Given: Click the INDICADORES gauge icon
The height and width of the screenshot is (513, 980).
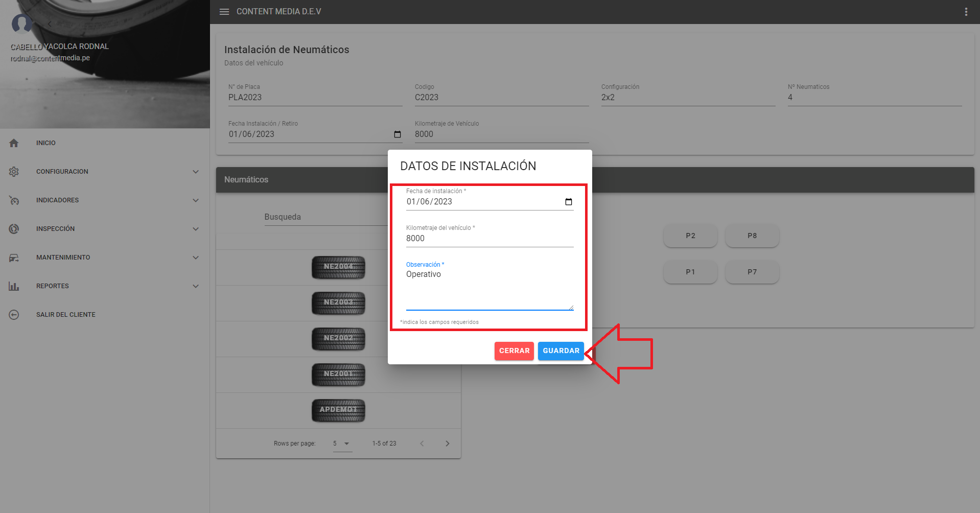Looking at the screenshot, I should (14, 200).
